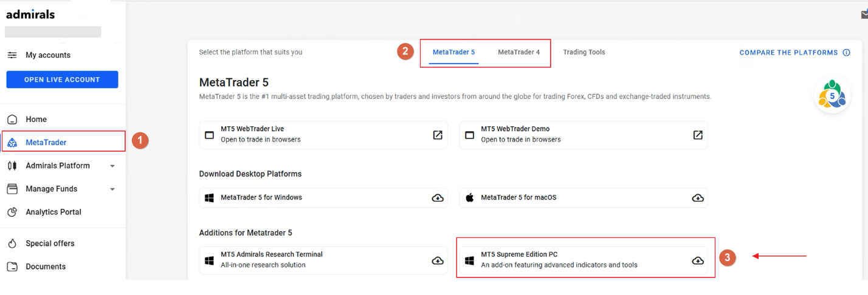Click the MetaTrader 5 round logo
868x295 pixels.
coord(832,95)
